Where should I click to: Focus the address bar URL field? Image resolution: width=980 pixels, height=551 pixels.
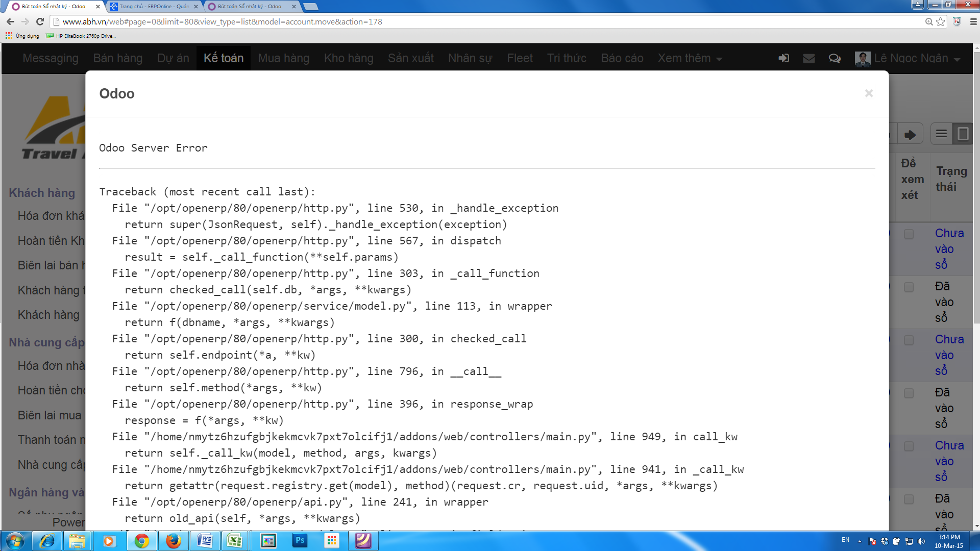490,21
